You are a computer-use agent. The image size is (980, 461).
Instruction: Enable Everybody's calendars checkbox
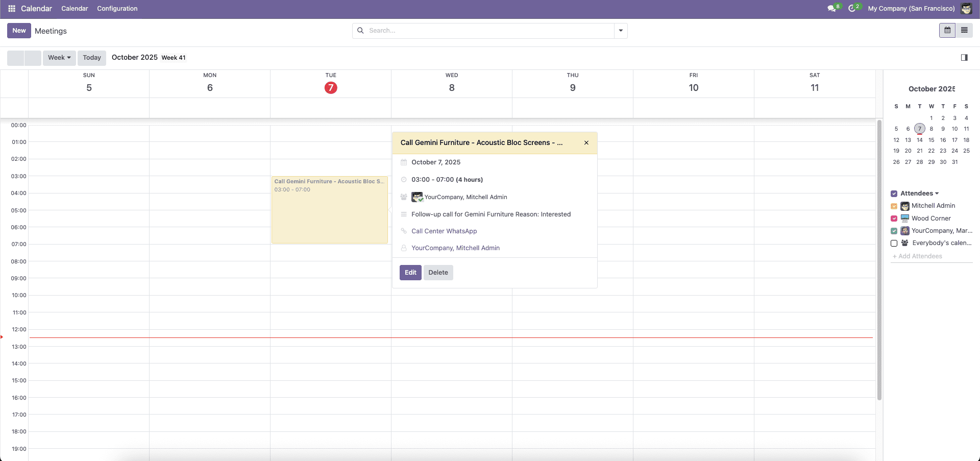pyautogui.click(x=894, y=244)
